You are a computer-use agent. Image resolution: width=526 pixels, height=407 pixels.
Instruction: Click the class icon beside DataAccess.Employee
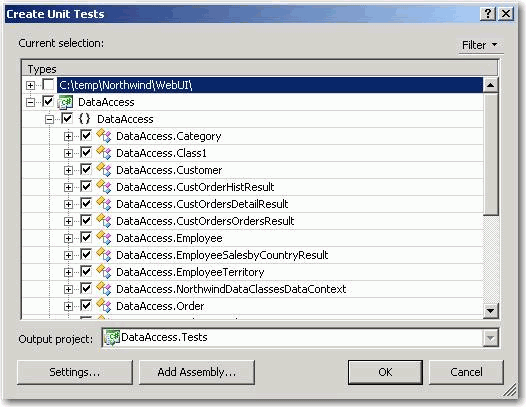(x=104, y=238)
